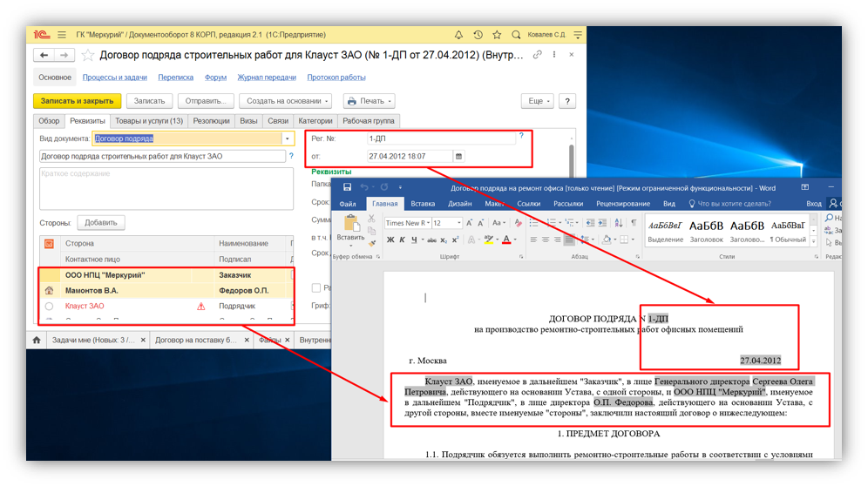868x486 pixels.
Task: Center text in Word ribbon
Action: pos(546,240)
